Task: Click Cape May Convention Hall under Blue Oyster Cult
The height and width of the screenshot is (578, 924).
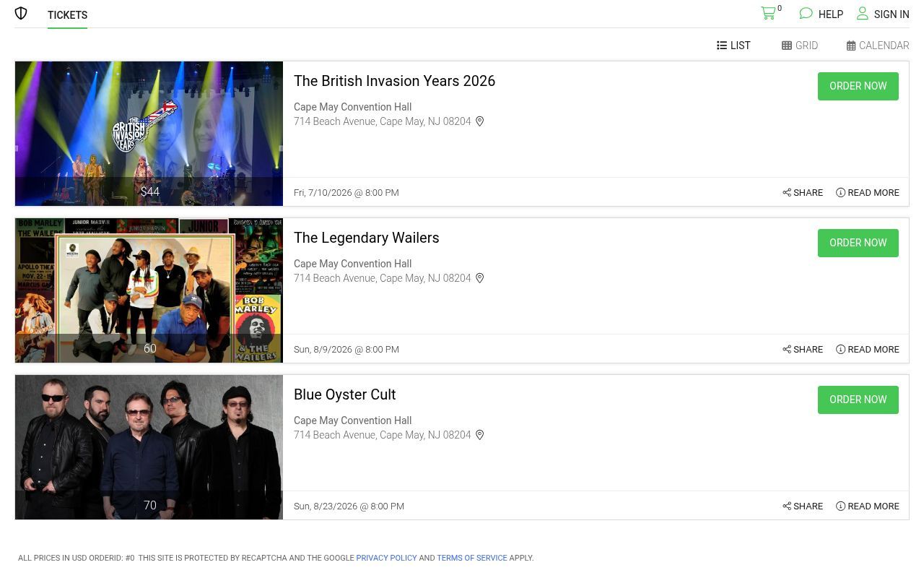Action: pyautogui.click(x=352, y=420)
